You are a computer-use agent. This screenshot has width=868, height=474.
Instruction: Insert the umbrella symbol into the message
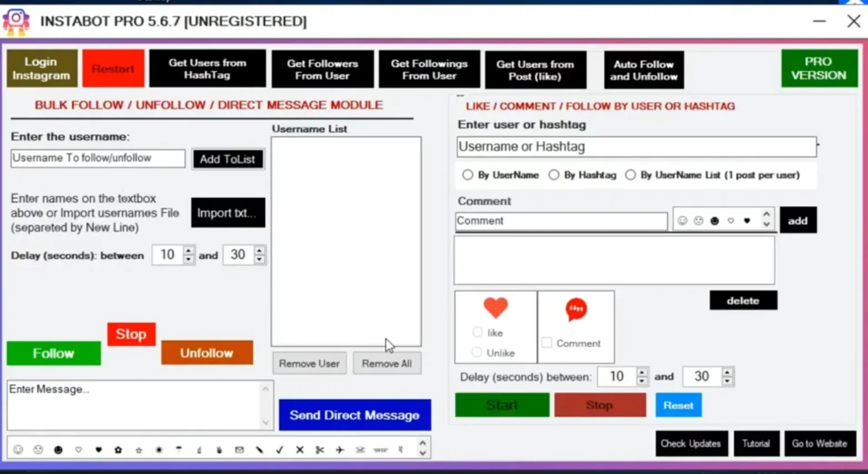coord(179,449)
